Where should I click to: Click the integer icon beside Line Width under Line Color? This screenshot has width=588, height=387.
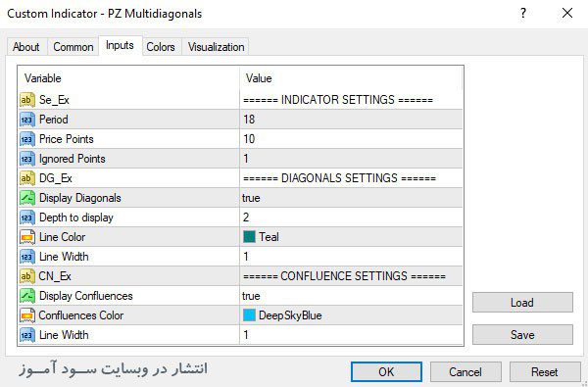point(27,257)
